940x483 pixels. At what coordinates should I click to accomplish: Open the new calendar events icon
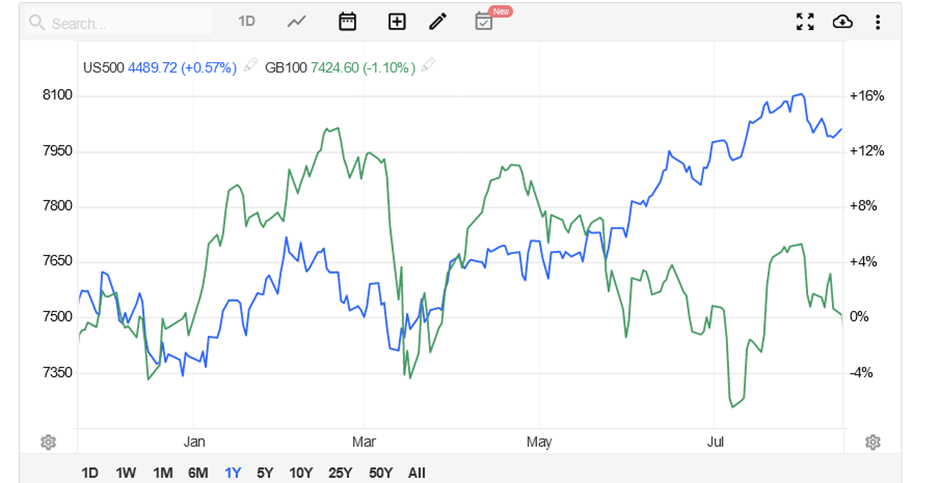pos(484,21)
